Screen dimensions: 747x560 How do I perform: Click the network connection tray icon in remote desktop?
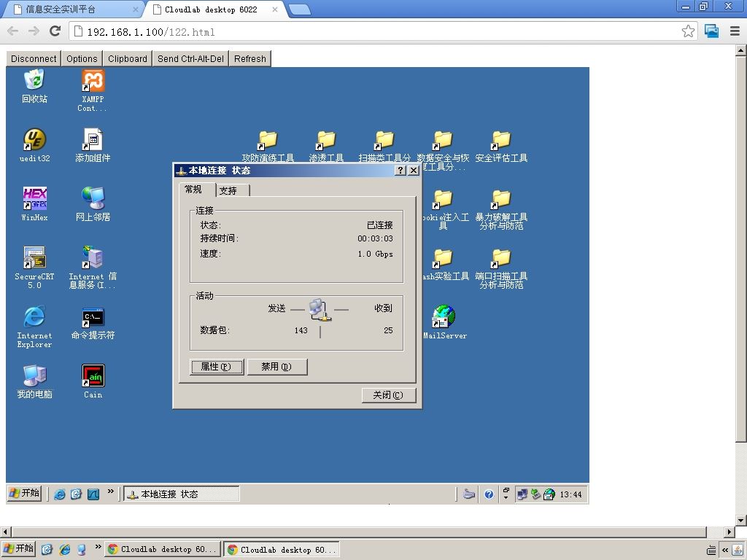[522, 494]
